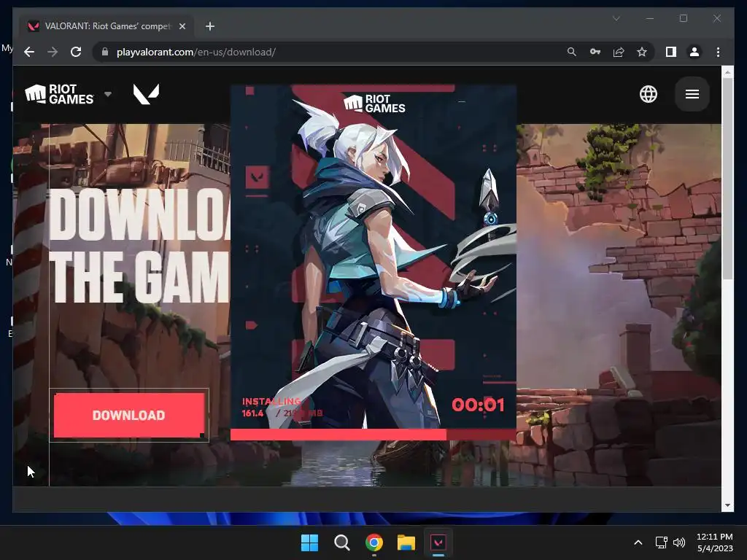This screenshot has height=560, width=747.
Task: Expand the Riot Games dropdown arrow
Action: point(108,94)
